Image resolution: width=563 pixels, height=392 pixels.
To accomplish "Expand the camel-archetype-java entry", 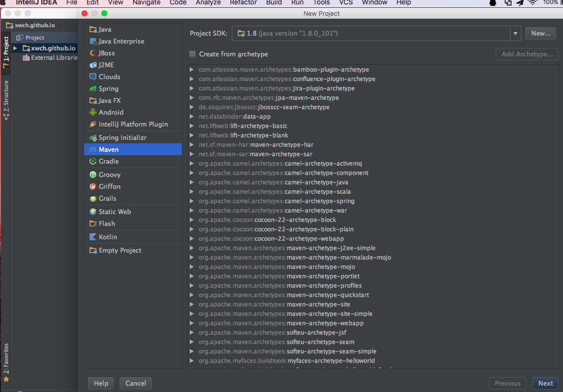I will [x=192, y=182].
